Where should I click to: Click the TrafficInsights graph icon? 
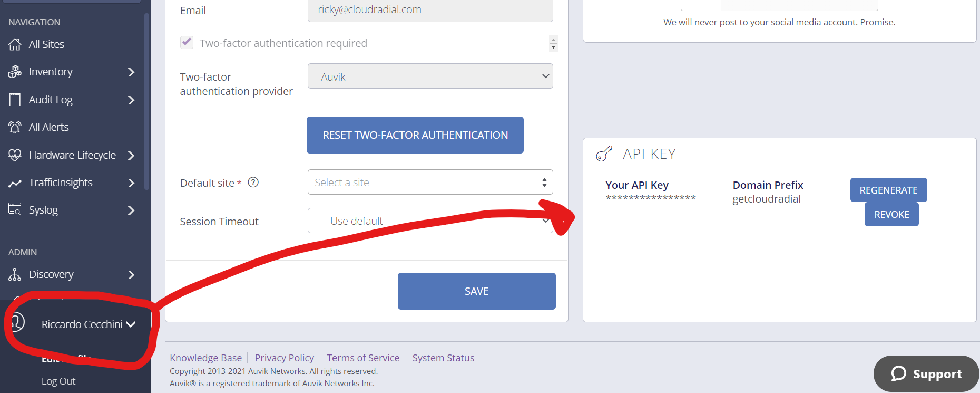pyautogui.click(x=15, y=183)
